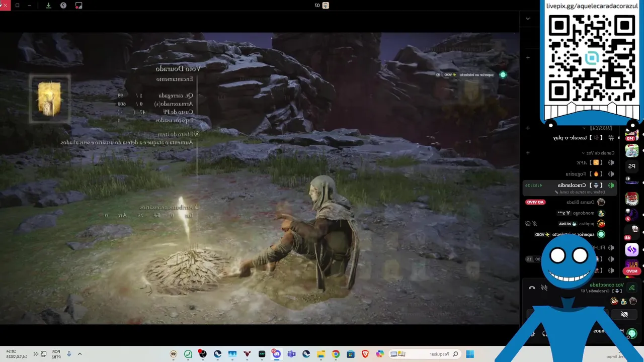Image resolution: width=644 pixels, height=362 pixels.
Task: Click the round gray icon in title bar
Action: click(x=63, y=5)
